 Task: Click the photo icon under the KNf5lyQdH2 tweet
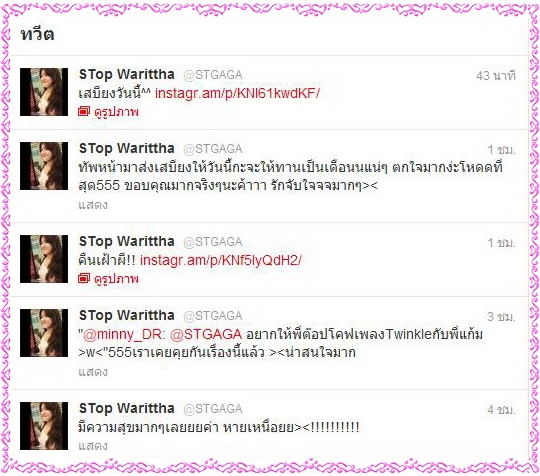84,279
